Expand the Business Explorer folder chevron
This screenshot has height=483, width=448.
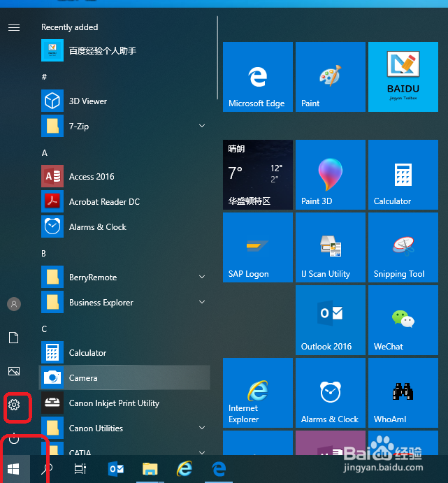click(x=202, y=302)
